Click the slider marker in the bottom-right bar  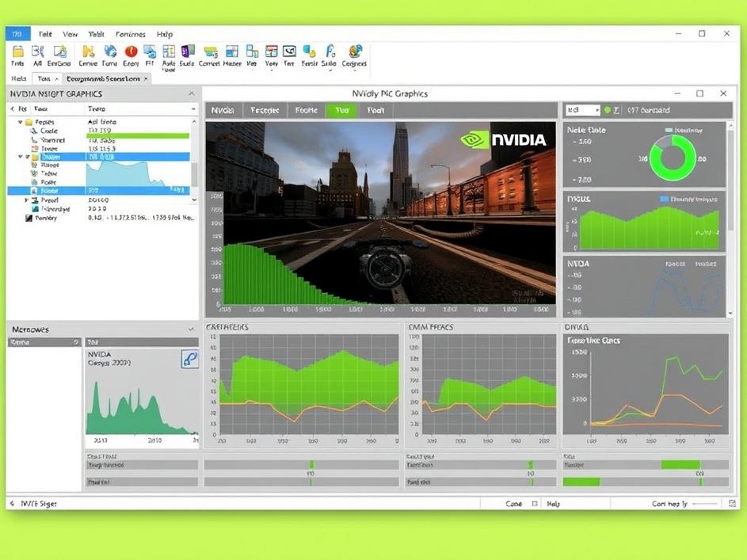point(700,481)
